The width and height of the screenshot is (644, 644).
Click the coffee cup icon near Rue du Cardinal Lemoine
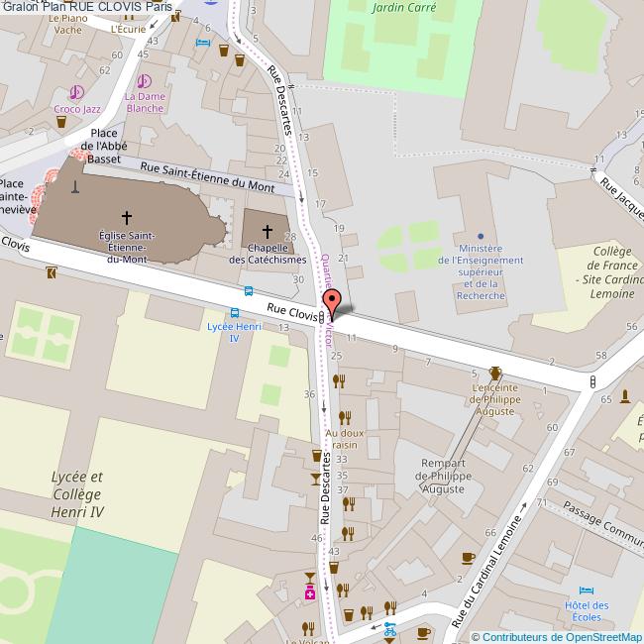point(469,558)
